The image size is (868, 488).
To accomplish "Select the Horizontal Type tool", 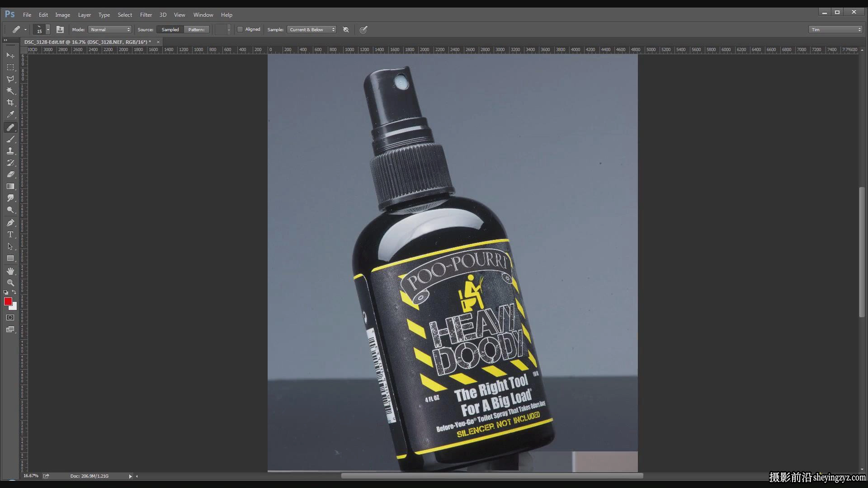I will (10, 235).
